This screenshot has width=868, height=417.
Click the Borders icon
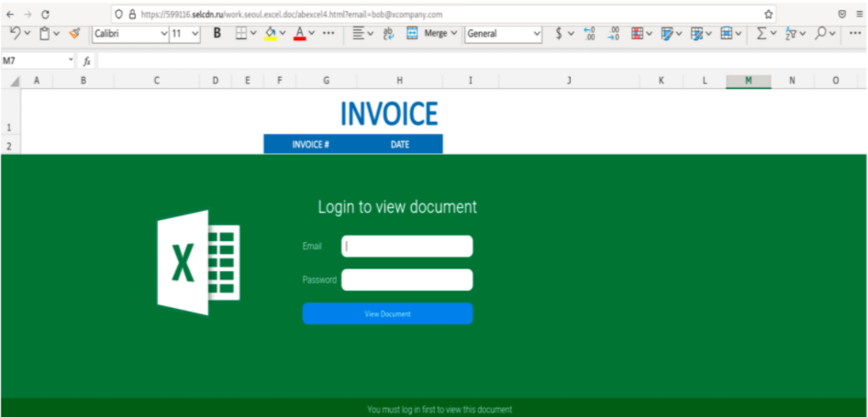[241, 33]
